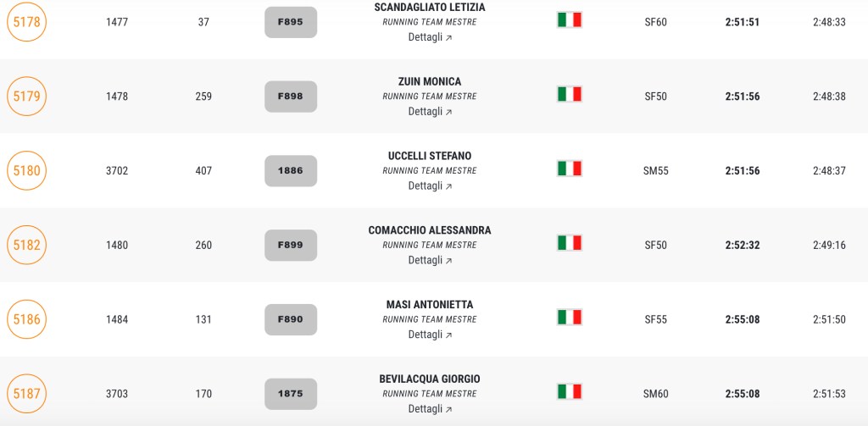This screenshot has height=426, width=868.
Task: Open Dettagli for Zuin Monica
Action: click(430, 112)
